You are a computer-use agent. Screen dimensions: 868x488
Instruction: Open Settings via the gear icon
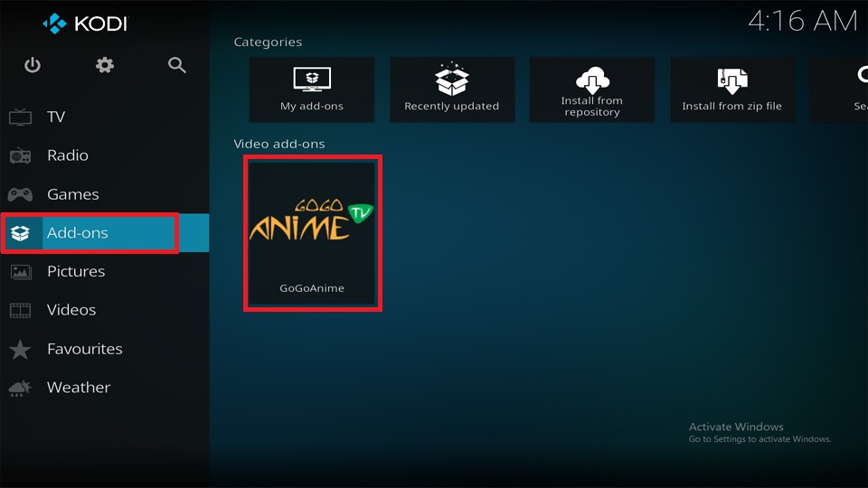tap(105, 65)
